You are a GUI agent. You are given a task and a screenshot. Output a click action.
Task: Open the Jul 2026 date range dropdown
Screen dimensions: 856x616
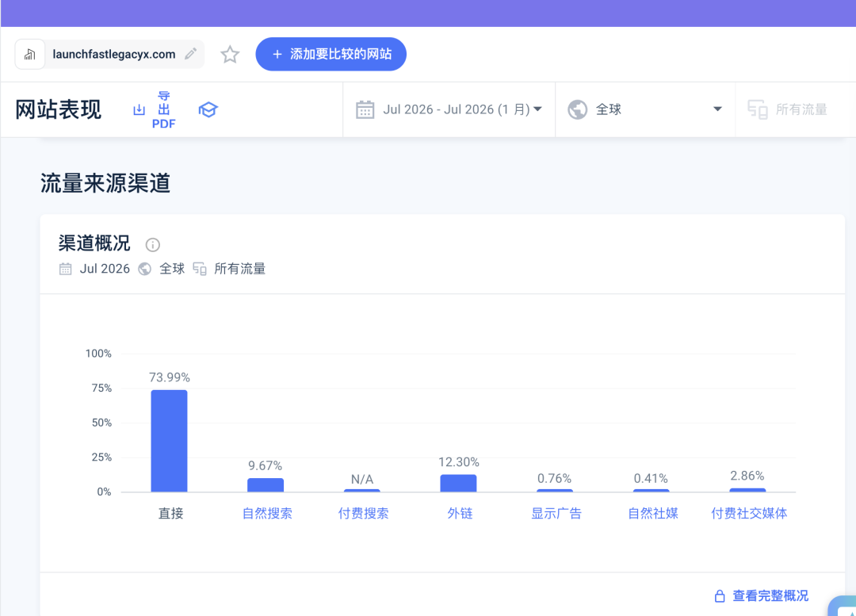coord(449,109)
